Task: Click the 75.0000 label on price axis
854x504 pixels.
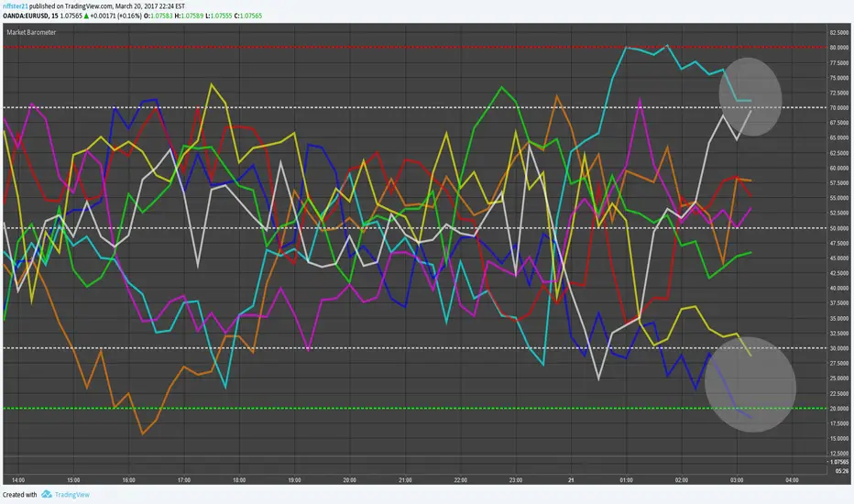Action: point(838,78)
